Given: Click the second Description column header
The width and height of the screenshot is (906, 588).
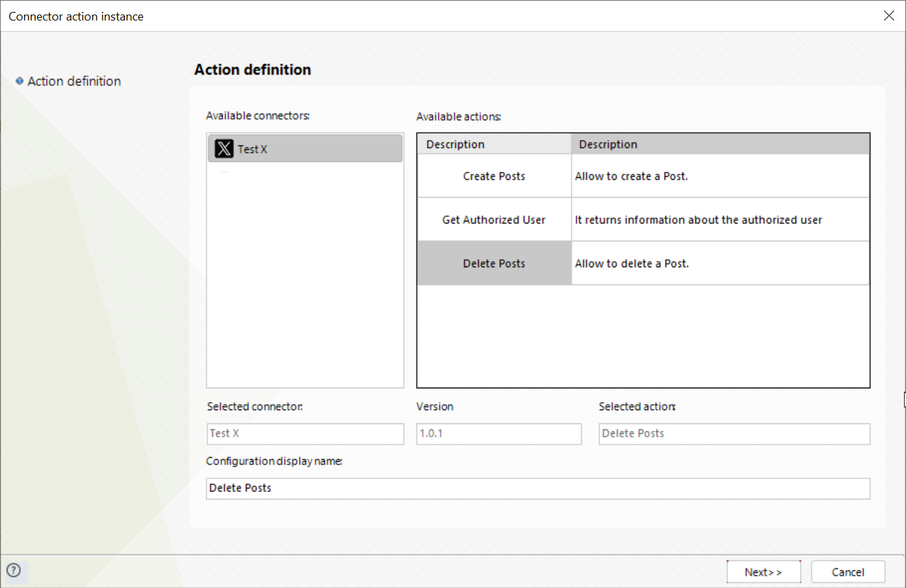Looking at the screenshot, I should [720, 144].
